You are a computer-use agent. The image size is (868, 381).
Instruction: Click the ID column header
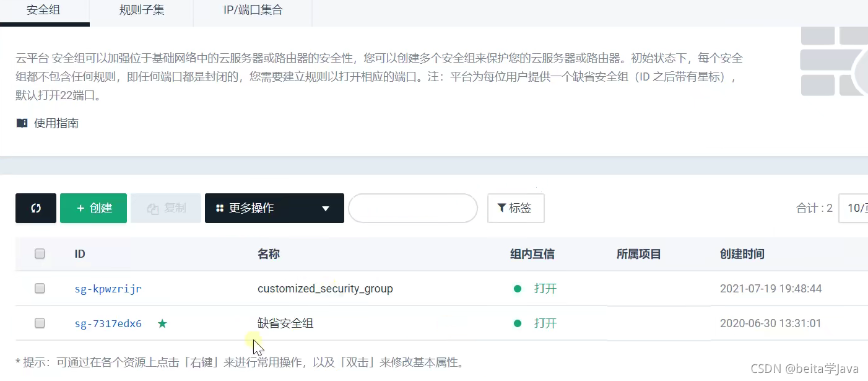80,254
